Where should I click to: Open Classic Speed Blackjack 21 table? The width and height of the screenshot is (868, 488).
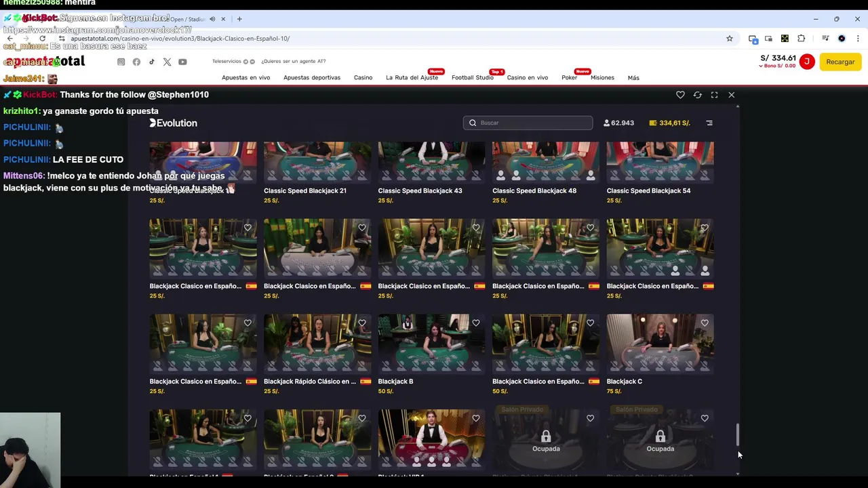coord(317,162)
